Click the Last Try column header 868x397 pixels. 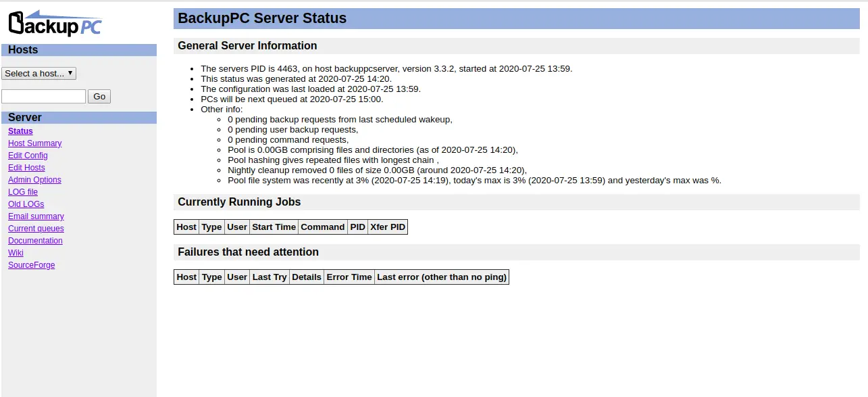click(x=270, y=277)
